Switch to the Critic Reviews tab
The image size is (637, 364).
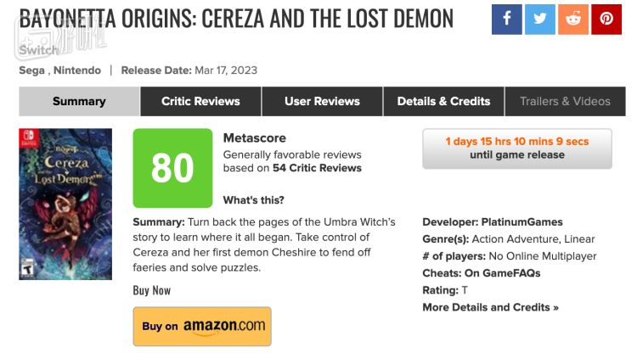(200, 101)
